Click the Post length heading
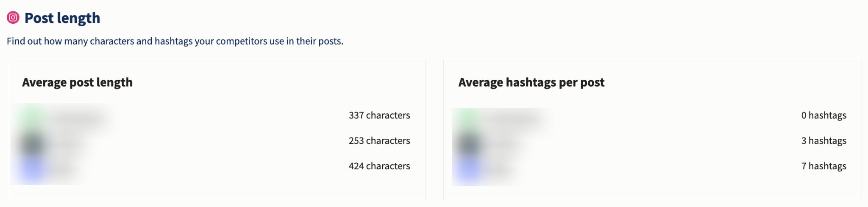 point(62,18)
